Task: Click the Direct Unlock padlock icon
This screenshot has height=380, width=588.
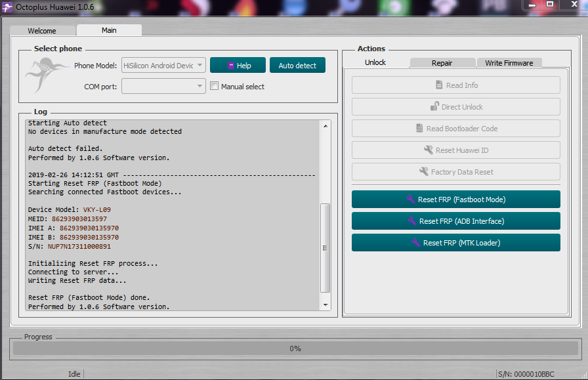Action: [x=434, y=106]
